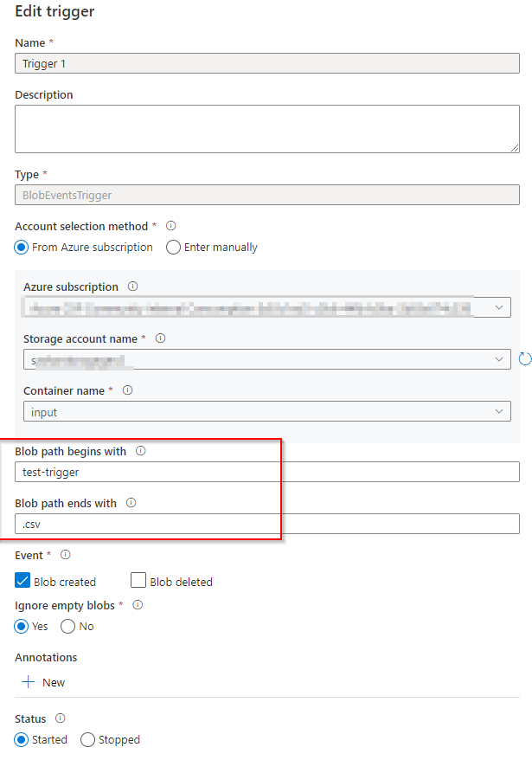
Task: Open Storage account name info tooltip
Action: pos(160,338)
